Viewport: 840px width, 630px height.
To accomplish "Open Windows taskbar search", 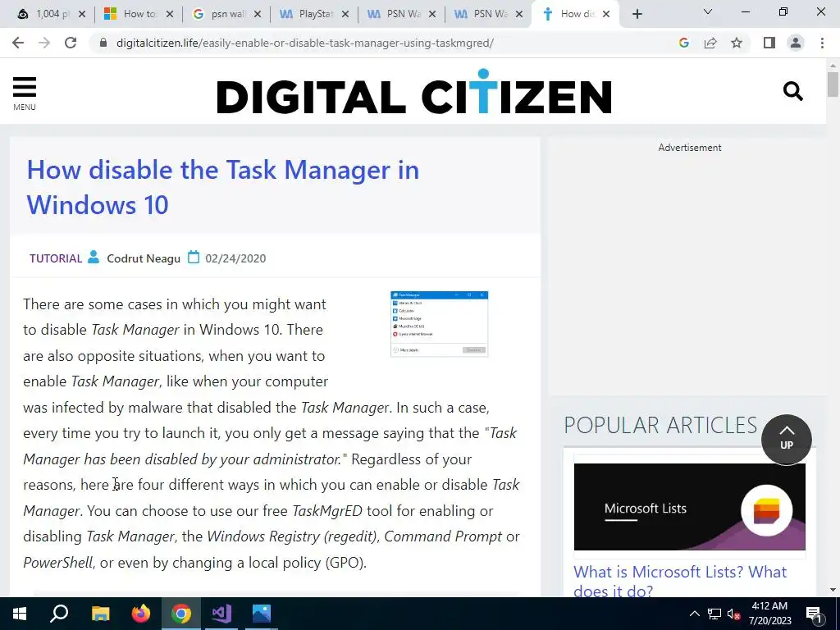I will [x=59, y=614].
